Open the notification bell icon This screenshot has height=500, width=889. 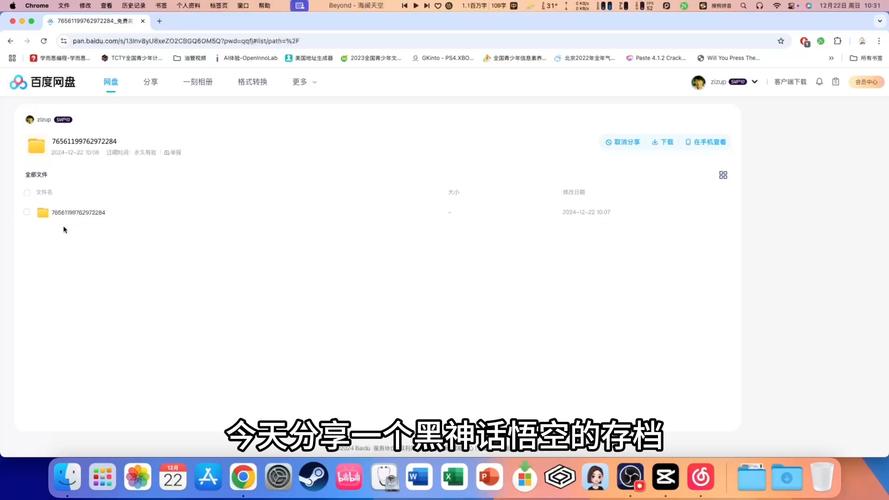(819, 82)
